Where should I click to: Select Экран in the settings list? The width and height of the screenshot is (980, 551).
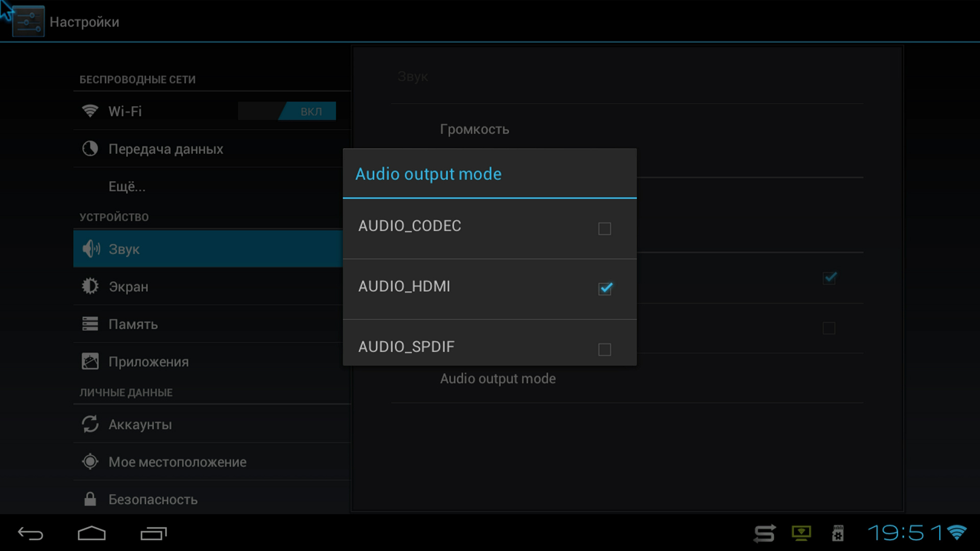[128, 287]
